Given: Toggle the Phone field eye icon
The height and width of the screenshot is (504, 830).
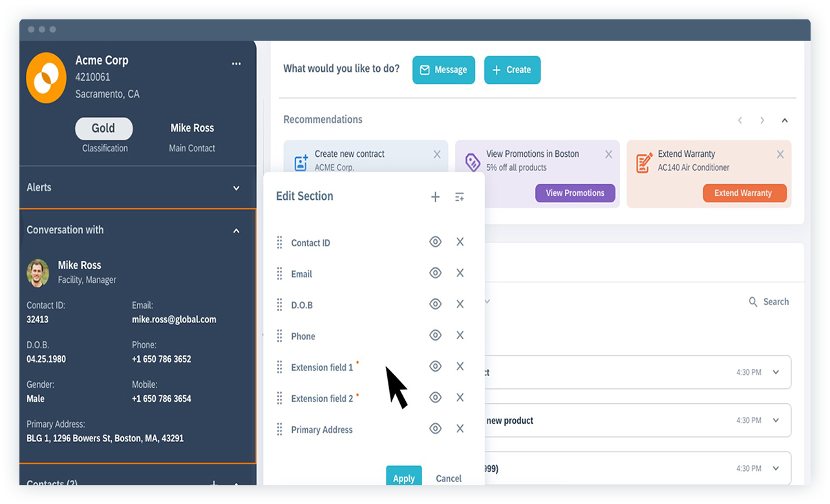Looking at the screenshot, I should click(435, 335).
